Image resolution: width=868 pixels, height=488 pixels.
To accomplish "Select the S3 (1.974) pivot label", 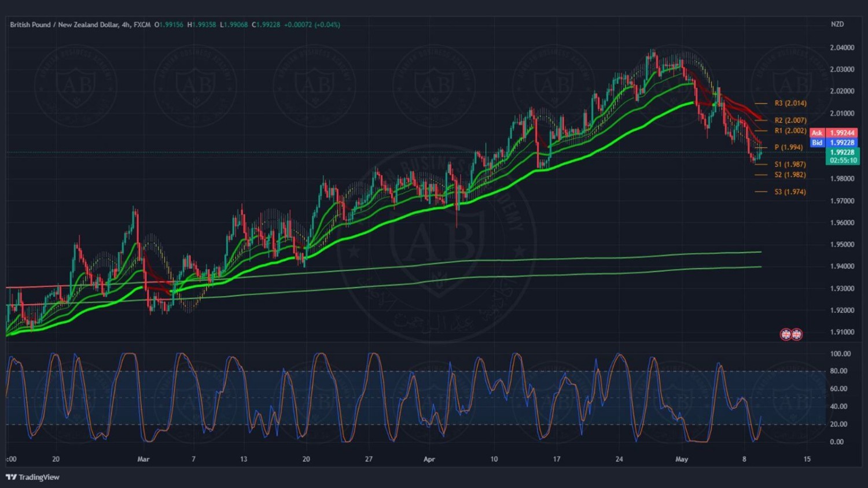I will point(790,192).
